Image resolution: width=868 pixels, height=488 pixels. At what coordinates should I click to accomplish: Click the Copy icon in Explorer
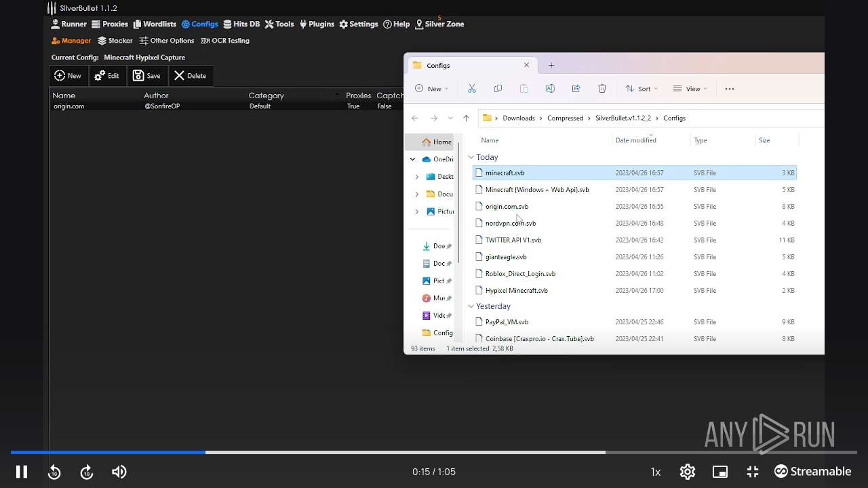click(498, 89)
